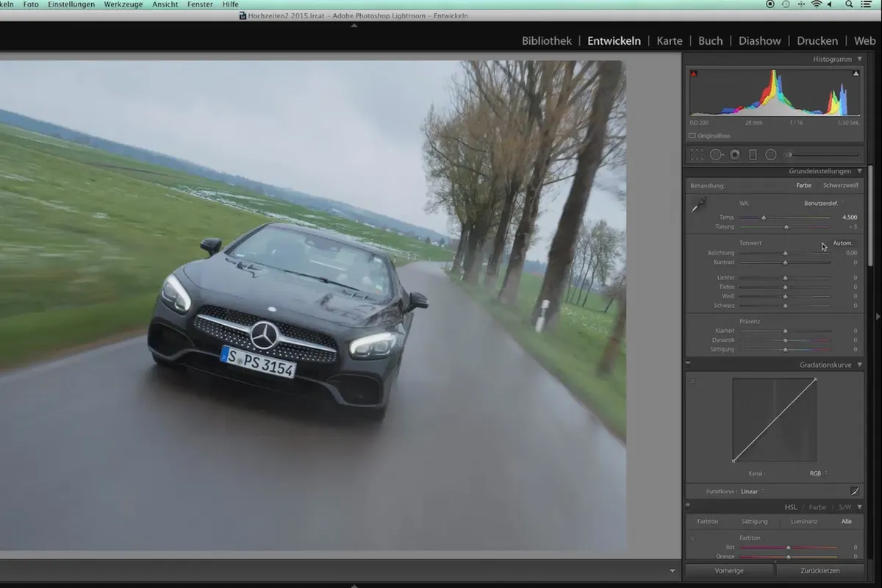Open Notification Center icon
This screenshot has height=588, width=882.
click(865, 4)
